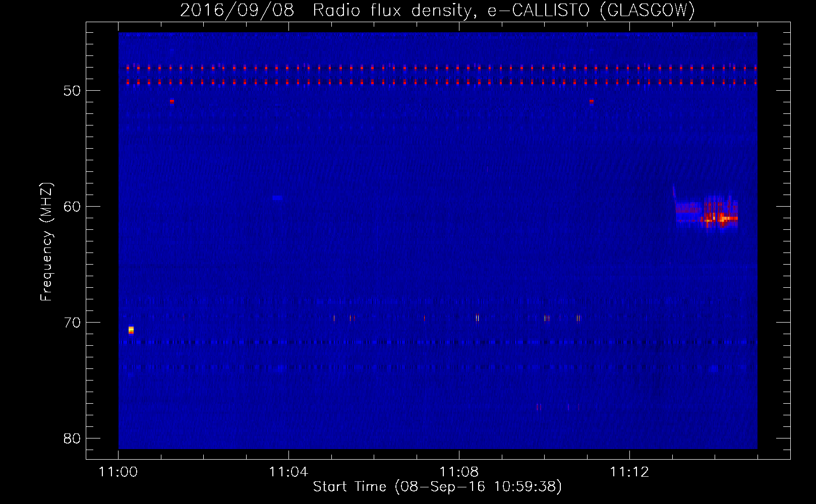Click the plot title mentioning e-CALLISTO (GLASGOW)
816x504 pixels.
437,10
